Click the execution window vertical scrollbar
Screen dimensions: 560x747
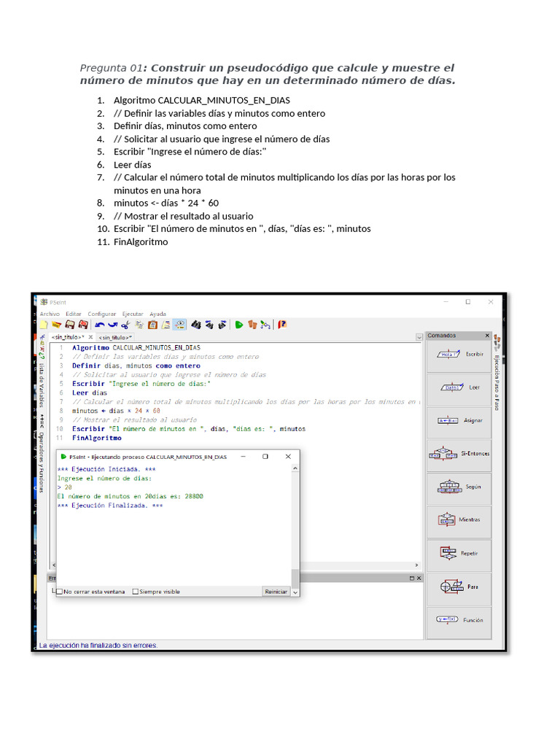[295, 529]
